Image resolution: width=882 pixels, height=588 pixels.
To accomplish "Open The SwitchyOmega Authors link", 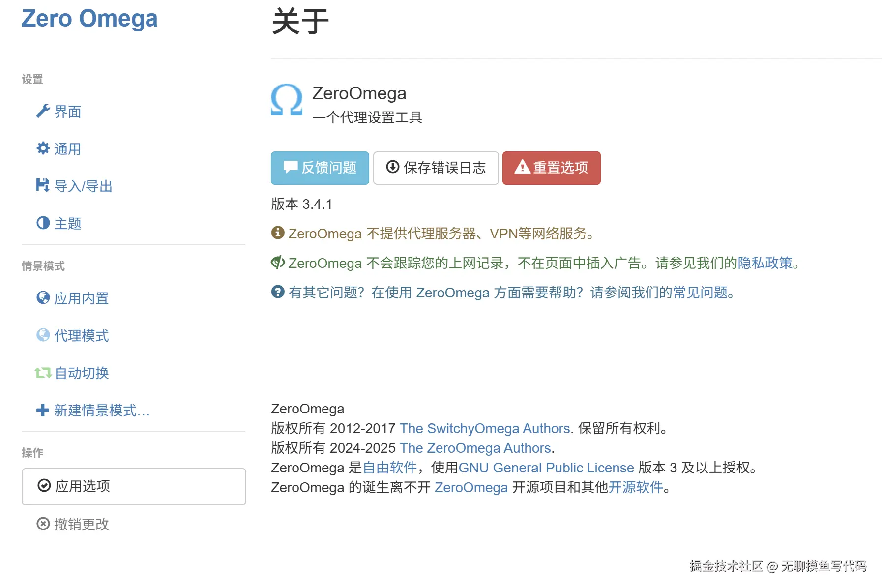I will click(485, 428).
